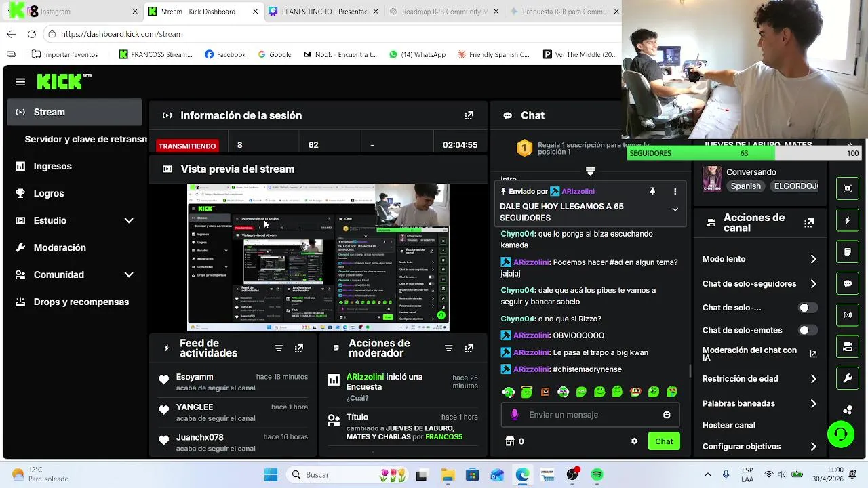Open the chat bubble icon in the right sidebar
Viewport: 868px width, 488px height.
point(848,284)
